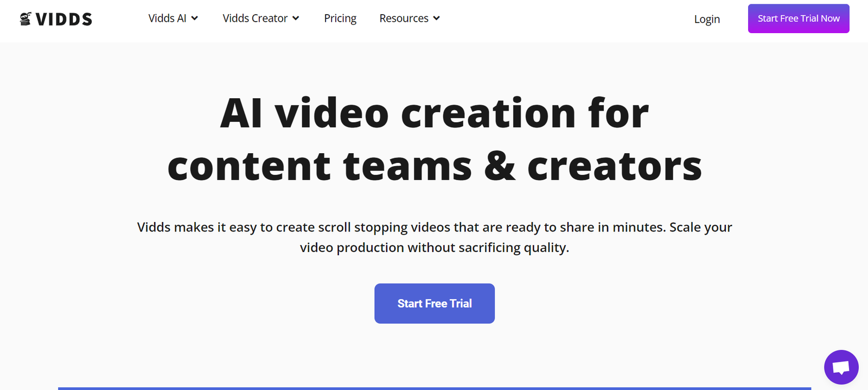This screenshot has width=868, height=390.
Task: Open the chat support bubble
Action: (x=841, y=367)
